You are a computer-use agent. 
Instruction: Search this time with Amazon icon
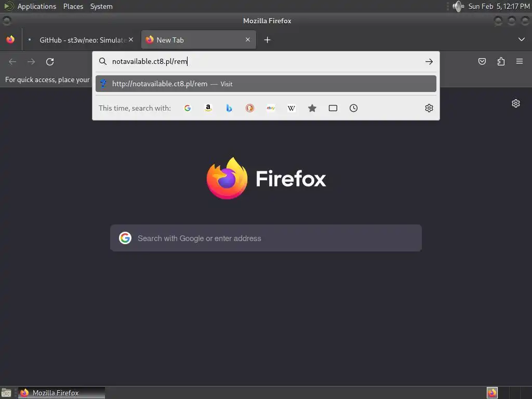208,108
